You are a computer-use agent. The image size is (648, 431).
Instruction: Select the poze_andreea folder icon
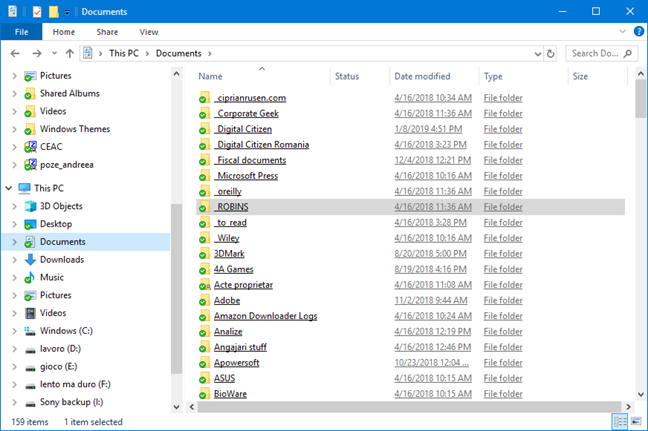click(x=30, y=164)
